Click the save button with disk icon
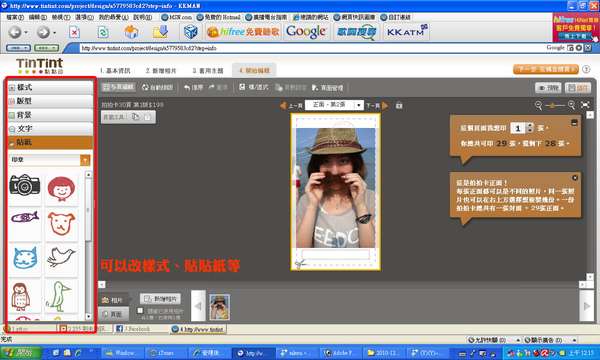 click(578, 88)
